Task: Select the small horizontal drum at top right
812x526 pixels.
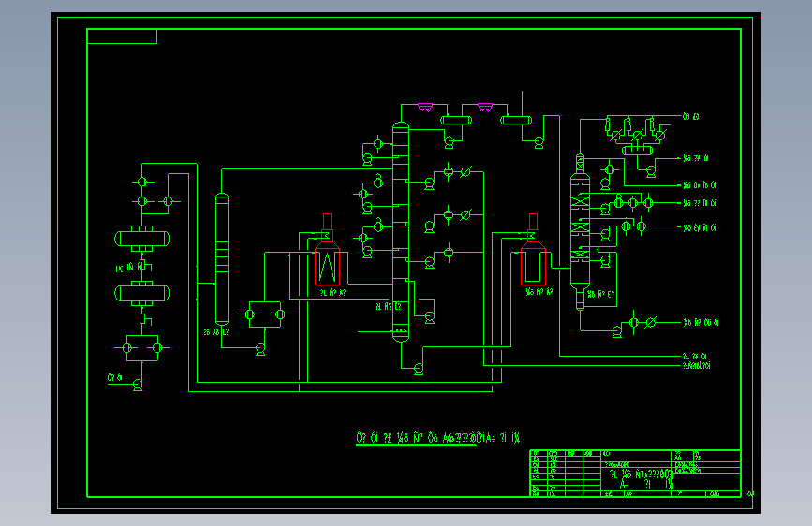Action: 637,151
